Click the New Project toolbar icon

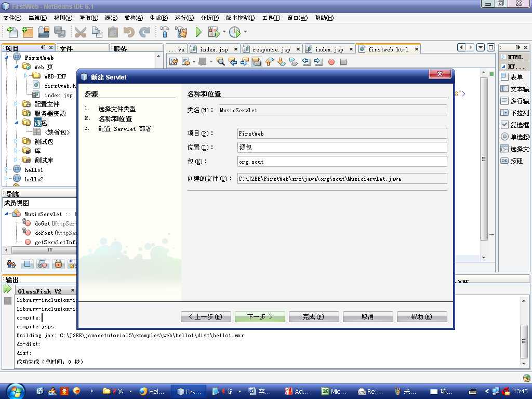point(28,32)
